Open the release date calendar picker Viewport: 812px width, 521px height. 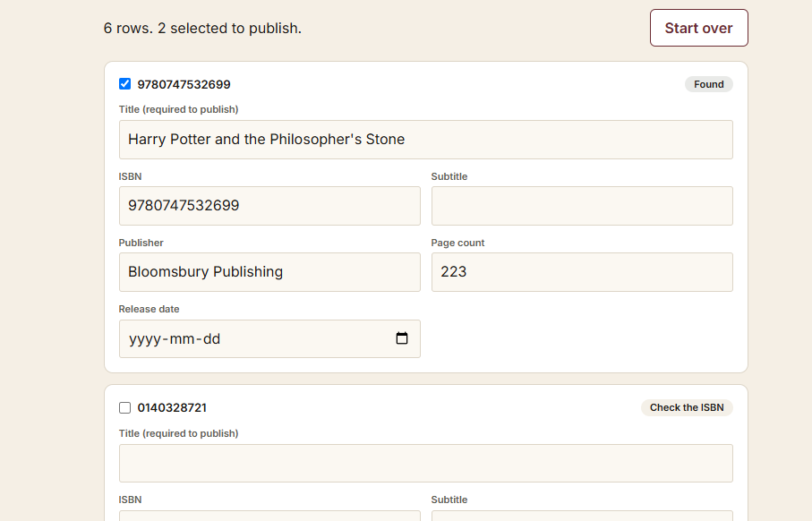pyautogui.click(x=402, y=338)
